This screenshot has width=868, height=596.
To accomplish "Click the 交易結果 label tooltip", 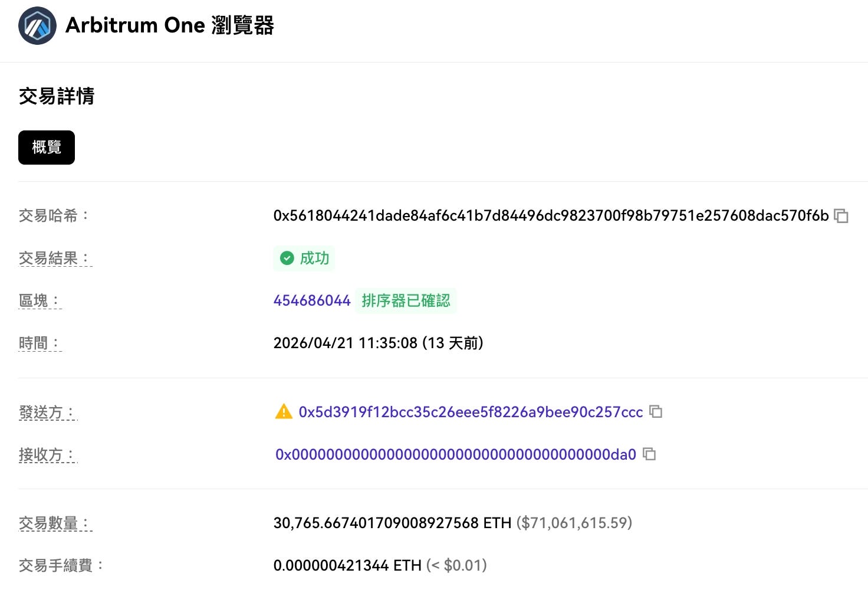I will [55, 258].
